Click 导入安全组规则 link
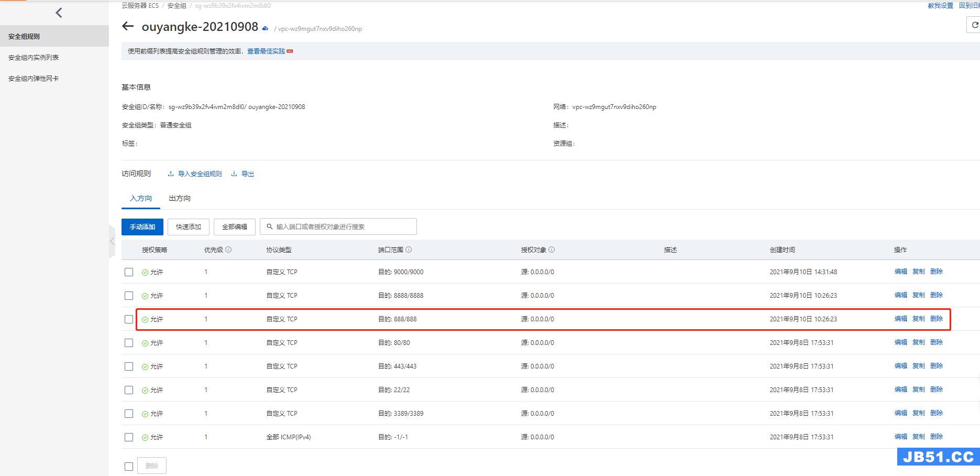The height and width of the screenshot is (476, 980). (200, 174)
